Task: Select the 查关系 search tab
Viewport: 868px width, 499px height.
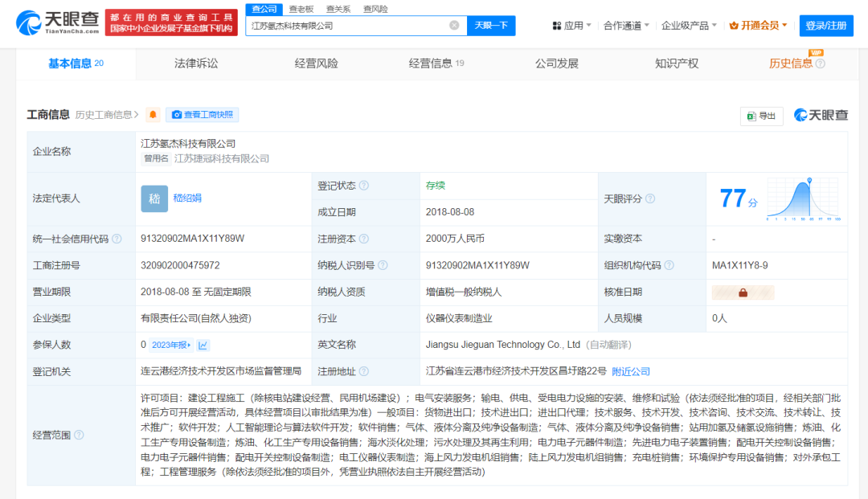Action: (338, 9)
